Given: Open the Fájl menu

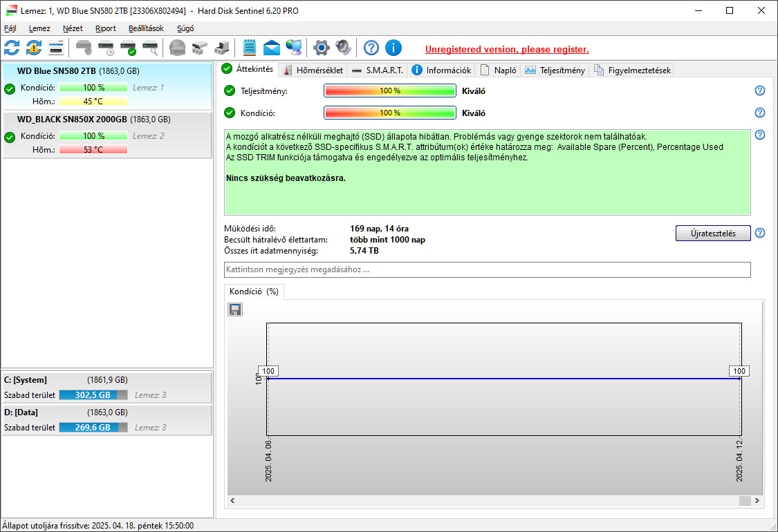Looking at the screenshot, I should [x=10, y=28].
